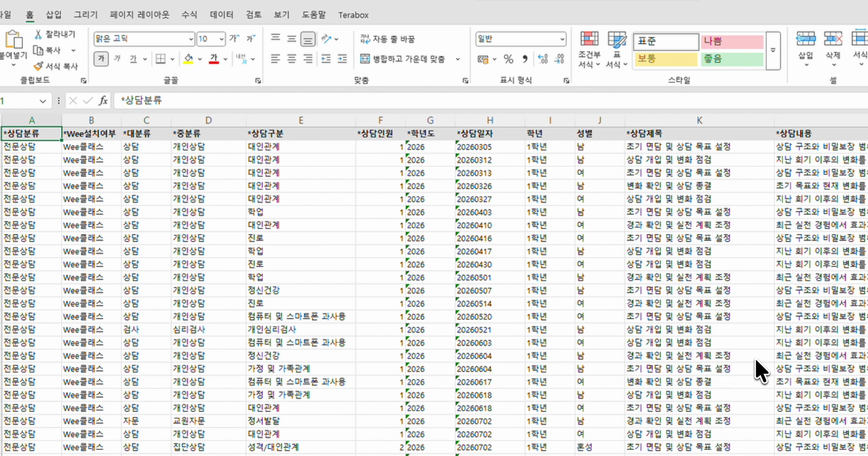Open the font name dropdown 맑은 고딕
Image resolution: width=868 pixels, height=456 pixels.
tap(191, 39)
